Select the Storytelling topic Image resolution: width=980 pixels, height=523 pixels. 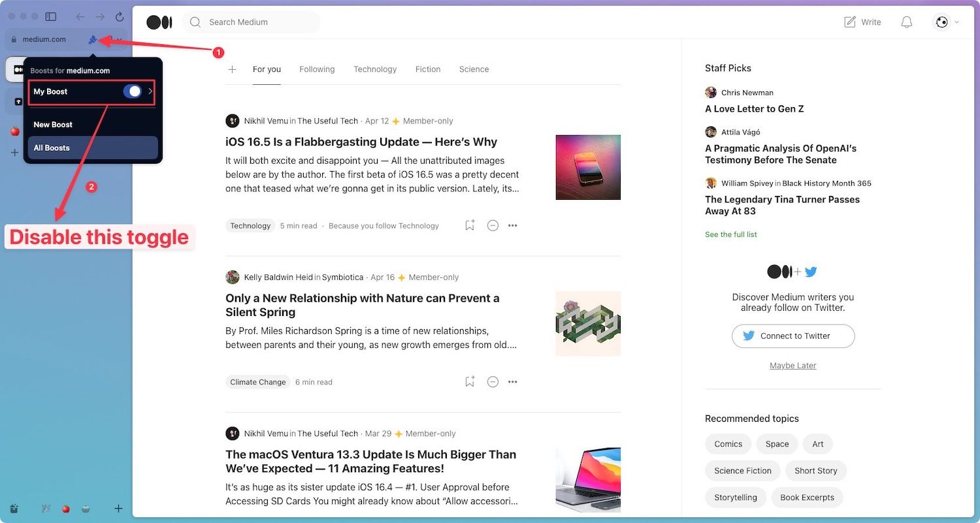736,498
